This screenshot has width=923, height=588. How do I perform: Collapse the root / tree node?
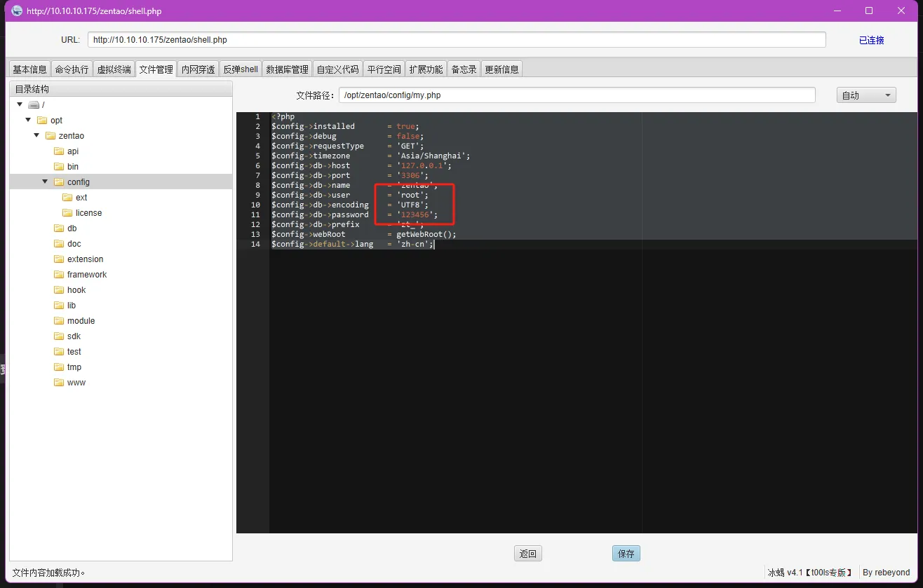click(20, 104)
